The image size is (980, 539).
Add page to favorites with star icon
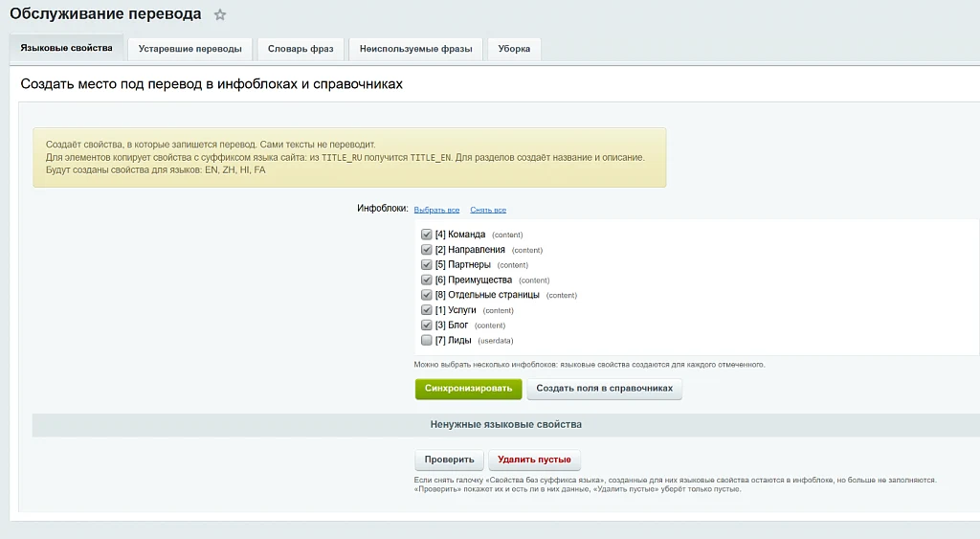(x=220, y=15)
